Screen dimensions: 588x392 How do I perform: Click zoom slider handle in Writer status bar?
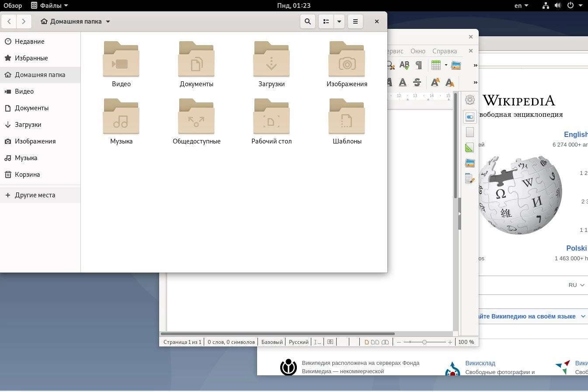click(x=424, y=342)
